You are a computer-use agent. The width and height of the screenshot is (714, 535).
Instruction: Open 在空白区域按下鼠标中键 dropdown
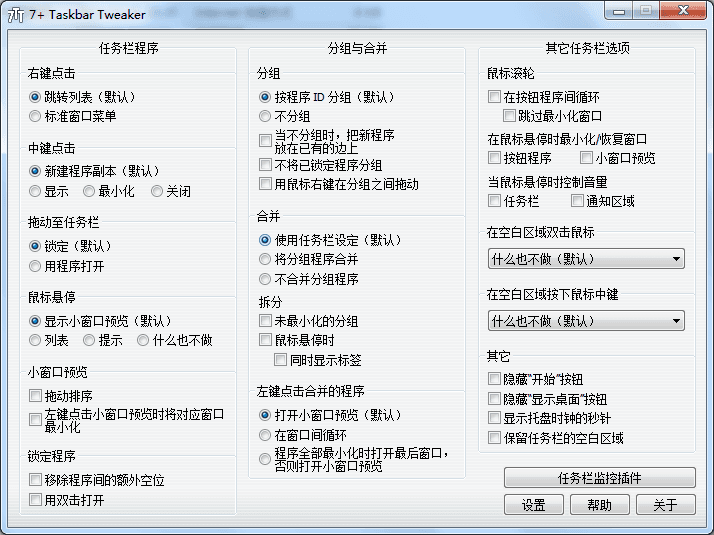[586, 321]
